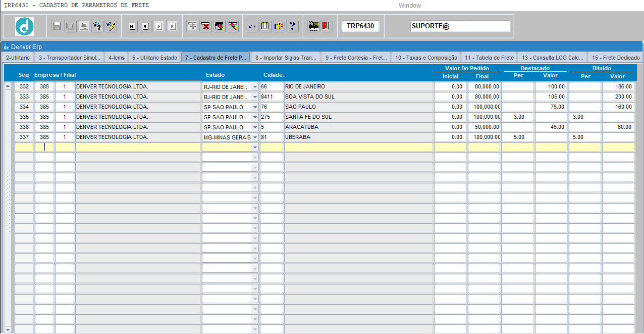
Task: Open the 15 - Frete Dedicado tab
Action: point(616,58)
